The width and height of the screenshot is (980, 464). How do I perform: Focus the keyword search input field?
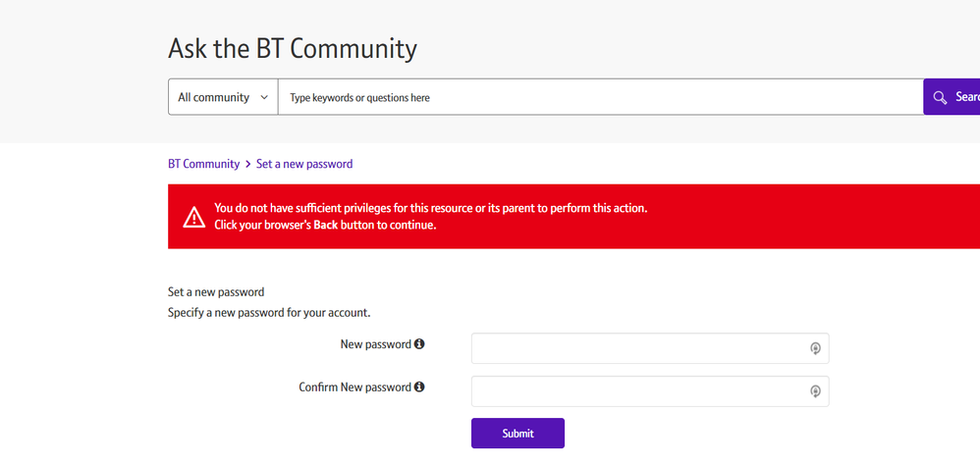[599, 97]
